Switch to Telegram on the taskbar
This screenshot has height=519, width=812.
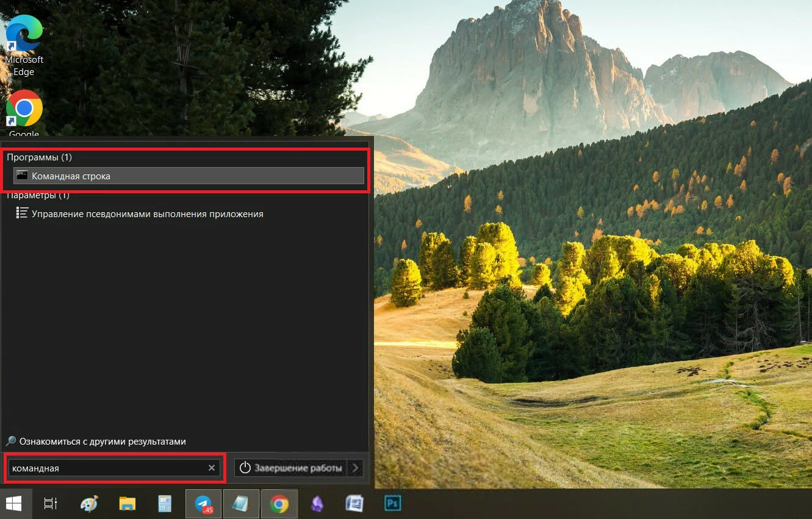point(204,504)
